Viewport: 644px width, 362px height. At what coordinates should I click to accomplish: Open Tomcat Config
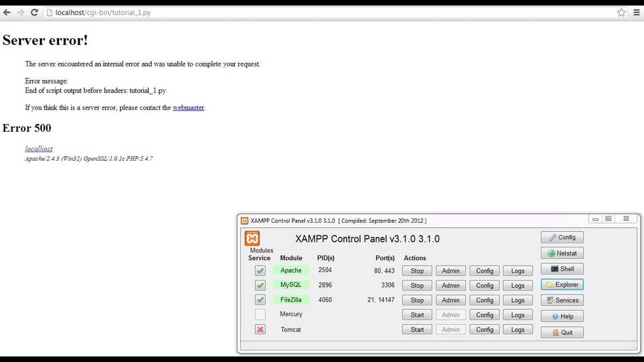485,329
